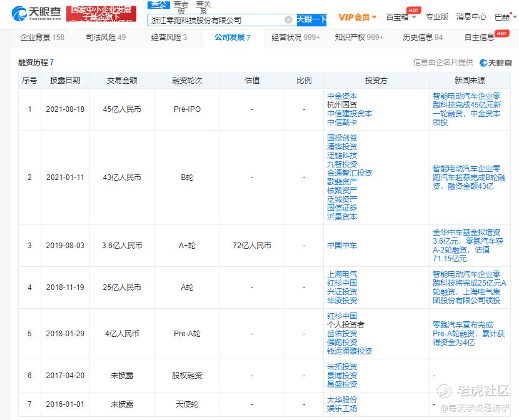Expand the 百宝箱 menu
Viewport: 519px width, 420px height.
click(401, 17)
